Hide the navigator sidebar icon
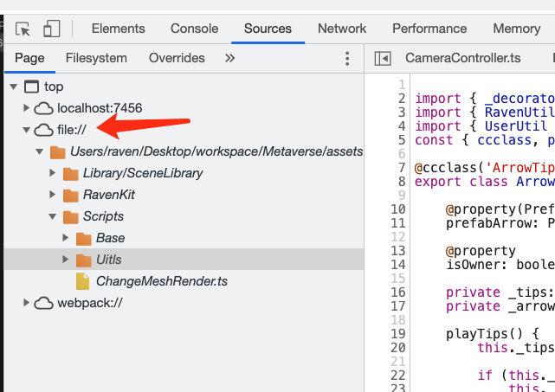 (382, 59)
